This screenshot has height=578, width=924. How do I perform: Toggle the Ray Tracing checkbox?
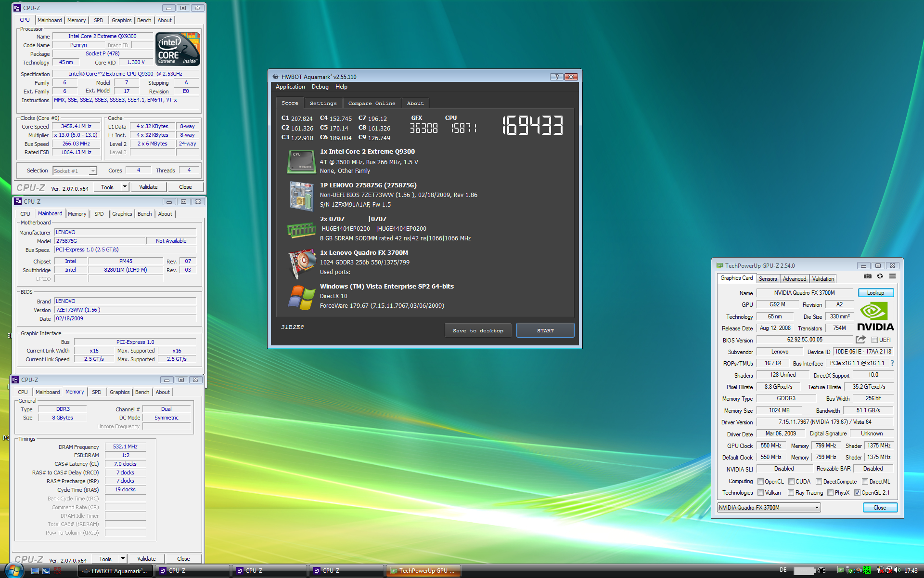pyautogui.click(x=791, y=493)
